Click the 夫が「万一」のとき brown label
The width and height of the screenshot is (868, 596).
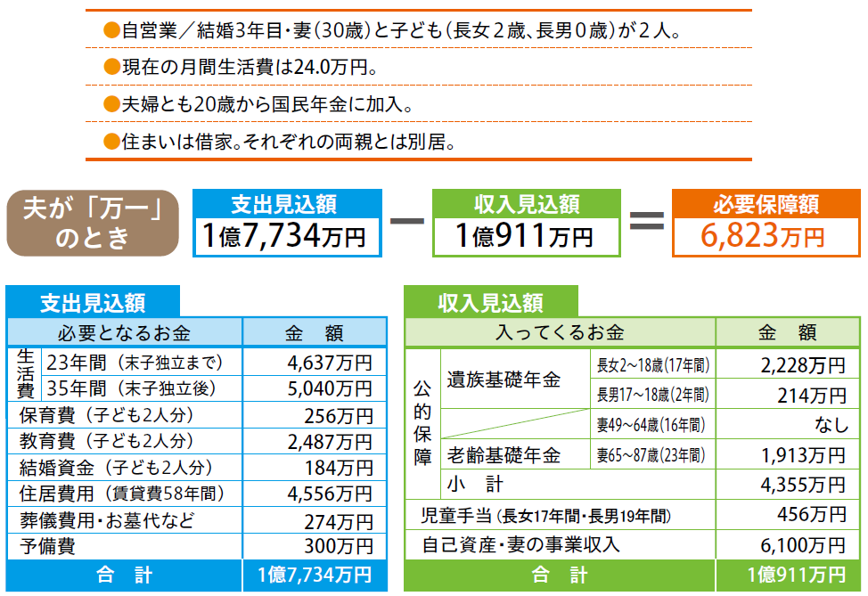(93, 223)
